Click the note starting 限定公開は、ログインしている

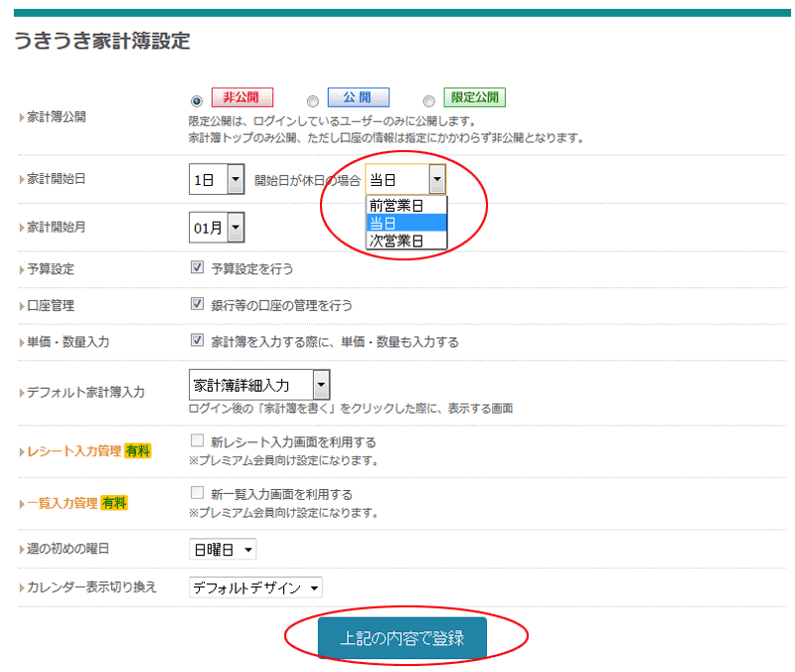[x=332, y=121]
